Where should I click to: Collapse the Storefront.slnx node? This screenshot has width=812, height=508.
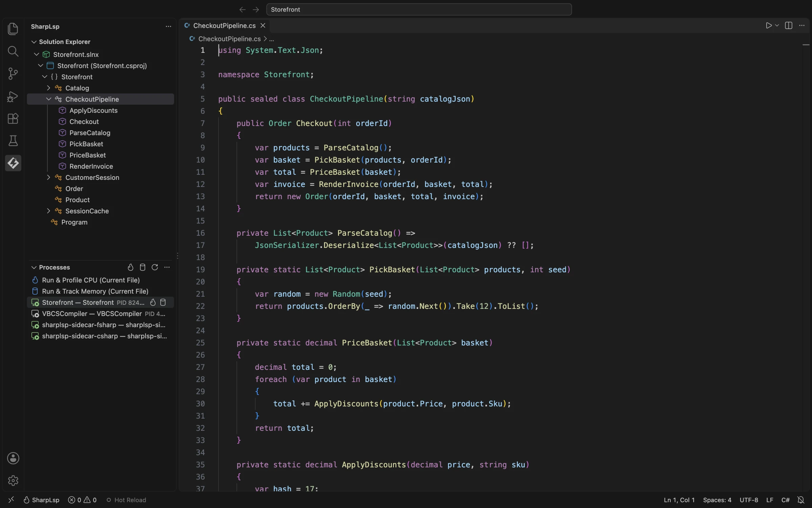(x=37, y=55)
